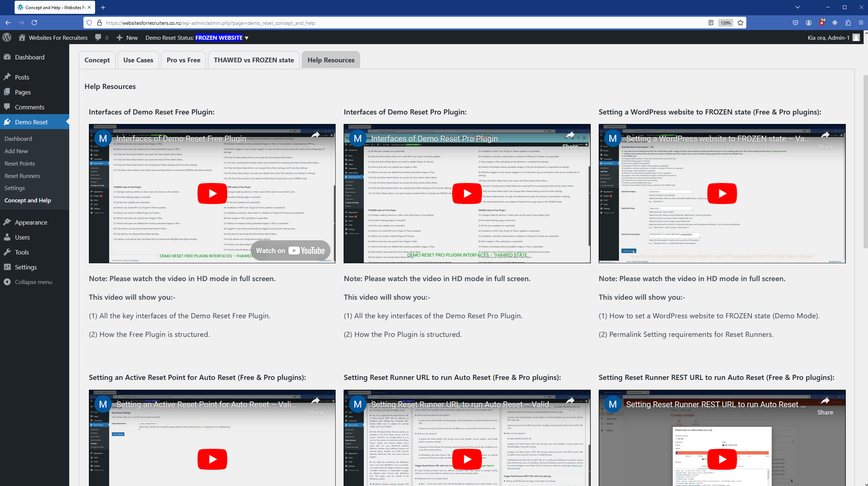Play Interfaces of Demo Reset Pro Plugin video
868x486 pixels.
click(x=467, y=193)
